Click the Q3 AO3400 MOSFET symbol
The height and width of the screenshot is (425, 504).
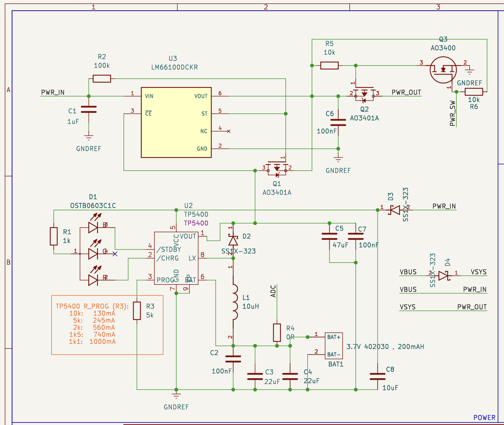[x=443, y=70]
